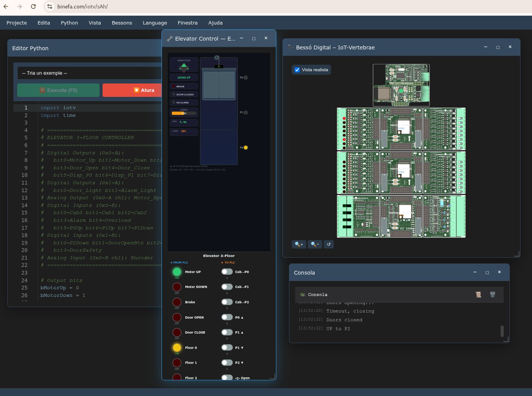The width and height of the screenshot is (532, 396).
Task: Toggle the Cab→P0 switch
Action: coord(227,272)
